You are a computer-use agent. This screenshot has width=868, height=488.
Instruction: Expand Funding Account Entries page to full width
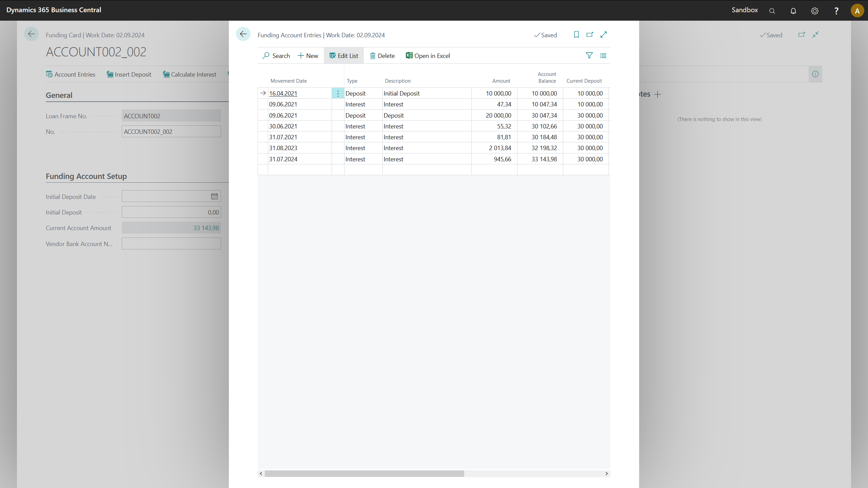pos(604,35)
